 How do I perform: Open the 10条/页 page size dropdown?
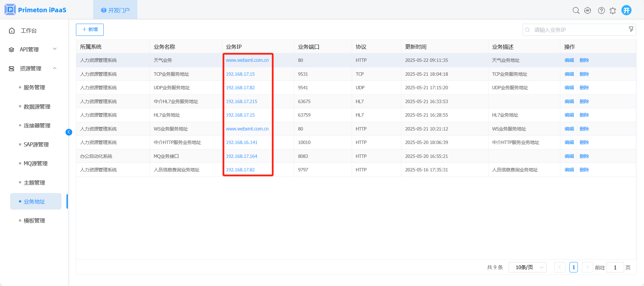[527, 267]
